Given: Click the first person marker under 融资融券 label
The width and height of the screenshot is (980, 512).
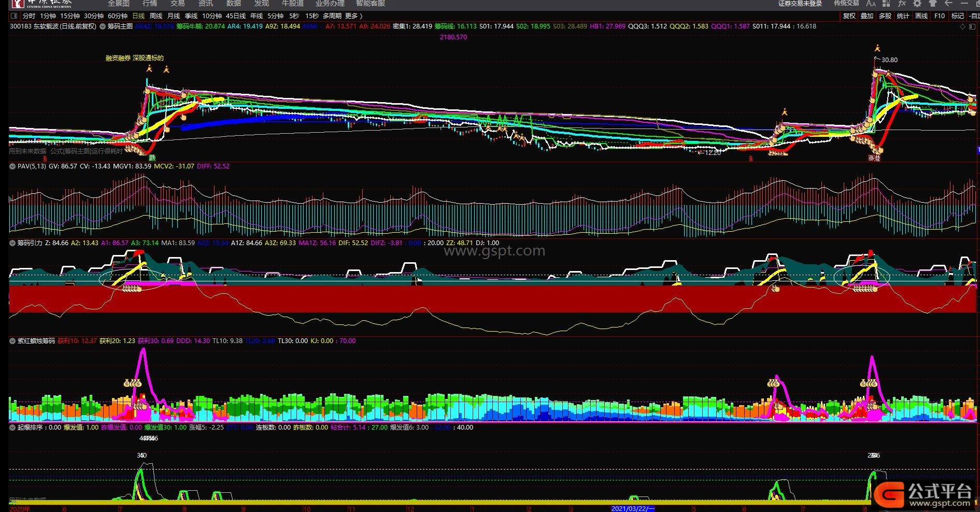Looking at the screenshot, I should [149, 68].
